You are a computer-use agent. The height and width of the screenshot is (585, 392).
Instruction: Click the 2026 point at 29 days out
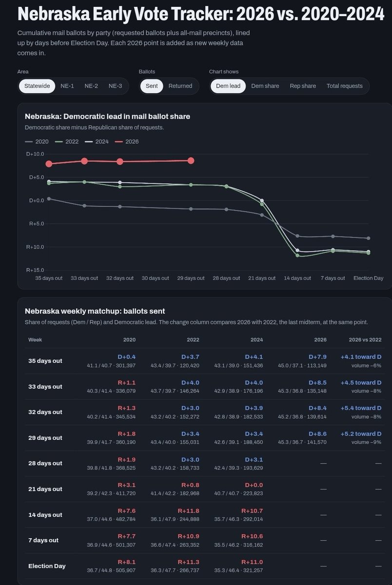point(191,160)
